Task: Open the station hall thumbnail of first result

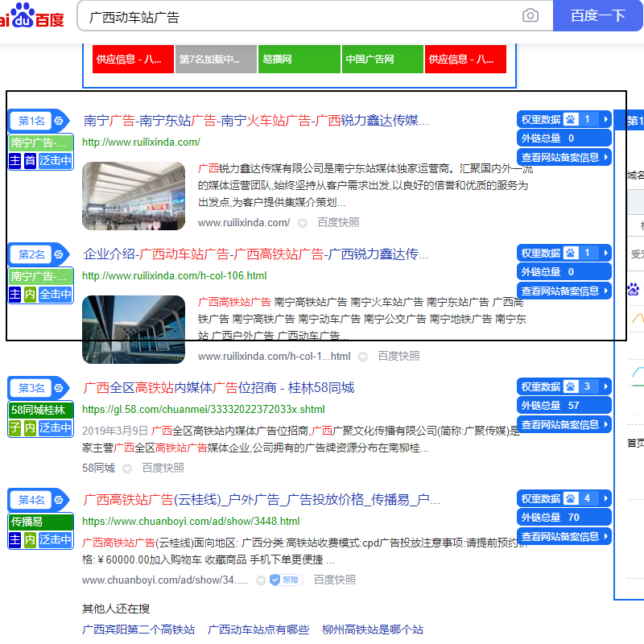Action: [134, 196]
